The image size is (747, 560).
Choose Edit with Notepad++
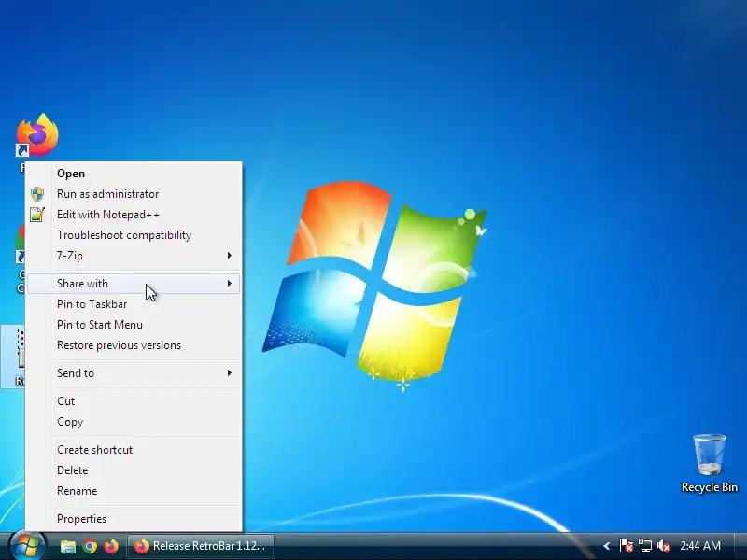click(x=134, y=215)
